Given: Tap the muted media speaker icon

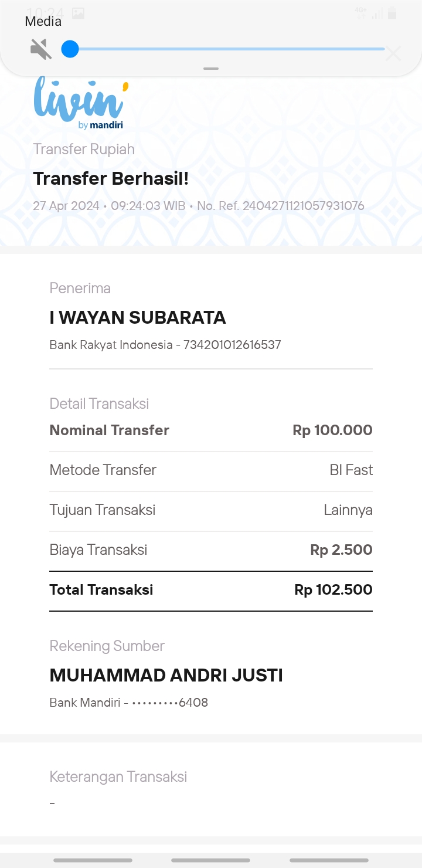Looking at the screenshot, I should 41,49.
